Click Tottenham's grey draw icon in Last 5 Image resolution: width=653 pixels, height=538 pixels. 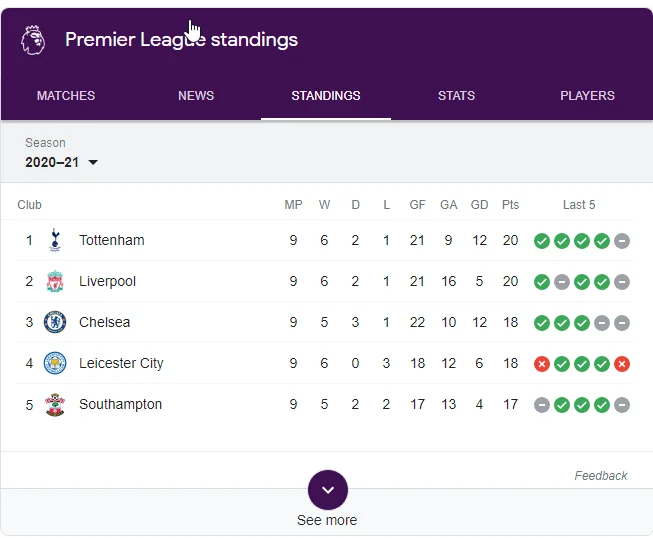coord(622,241)
